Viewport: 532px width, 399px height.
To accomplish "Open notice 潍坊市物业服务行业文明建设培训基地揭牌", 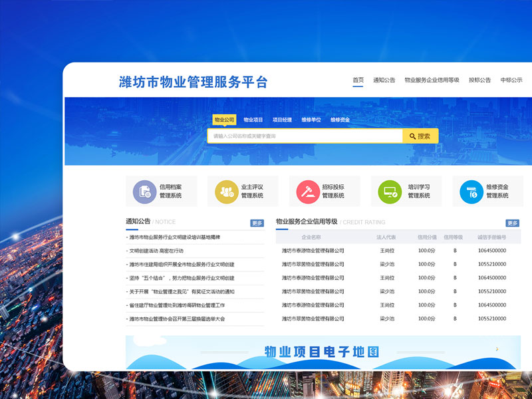I will coord(175,237).
